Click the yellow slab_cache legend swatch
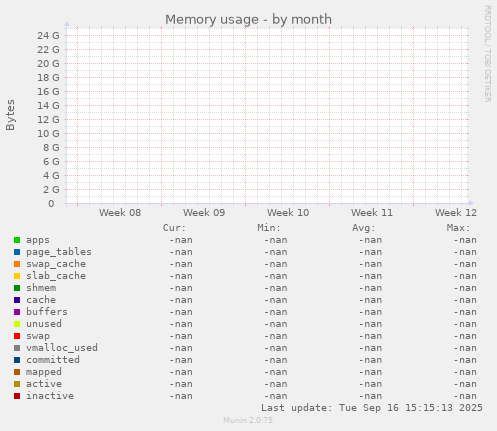 coord(17,276)
